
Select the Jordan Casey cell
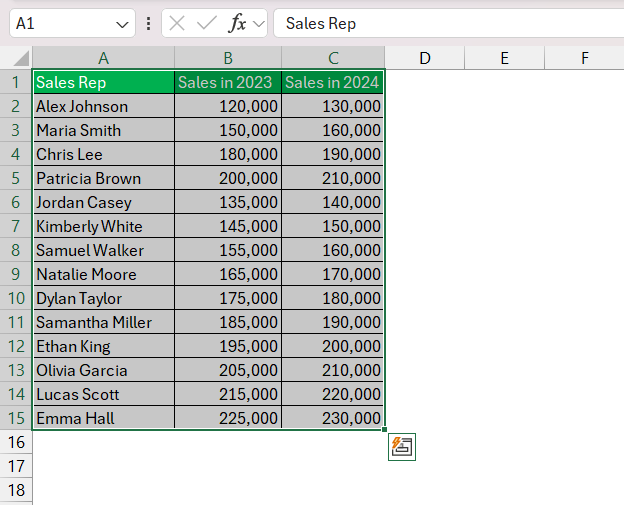(x=103, y=202)
